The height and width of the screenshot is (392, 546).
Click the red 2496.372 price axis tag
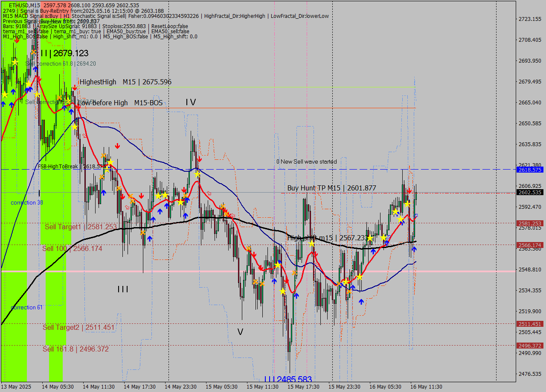point(530,346)
